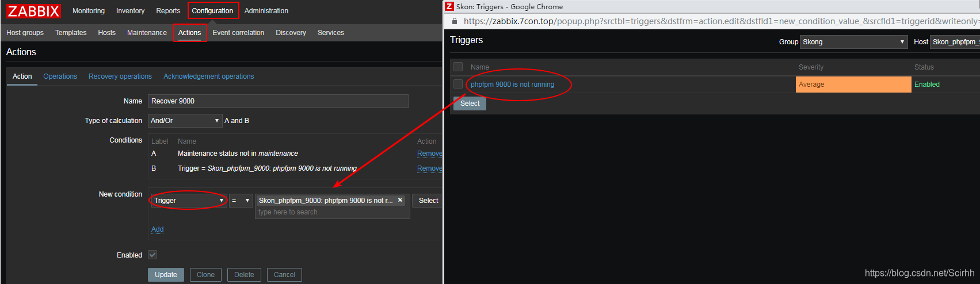This screenshot has width=980, height=284.
Task: Click the popup URL address bar
Action: [x=720, y=21]
